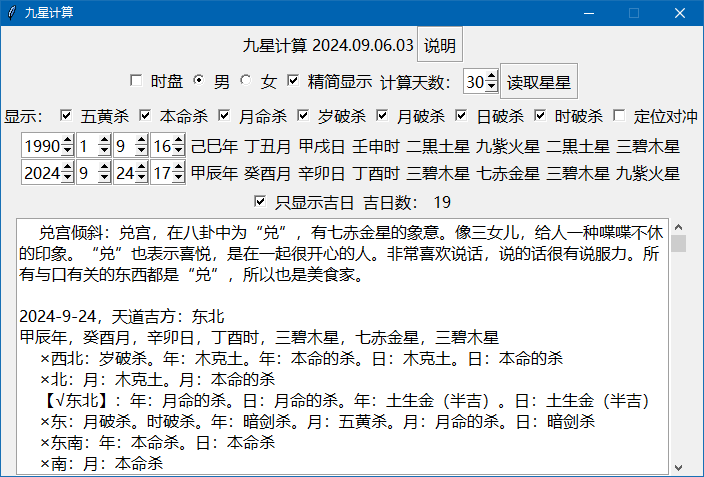Click the 己巳年 label in birth row

tap(214, 146)
